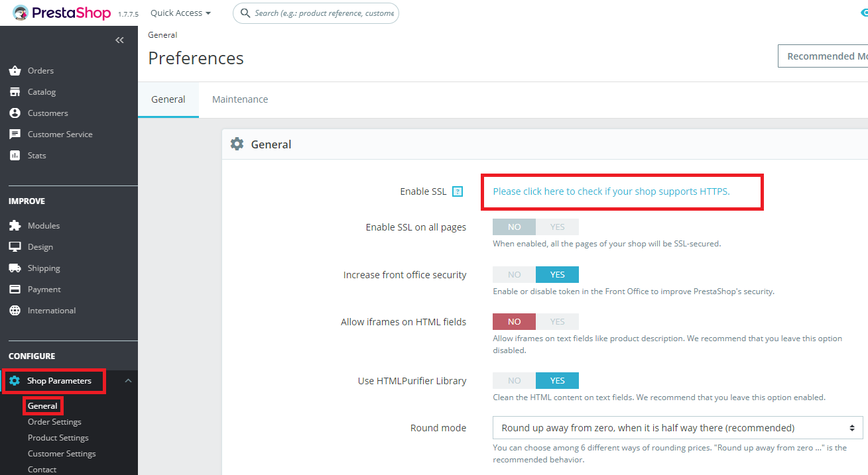Open Order Settings in the sidebar submenu
The image size is (868, 475).
click(54, 422)
